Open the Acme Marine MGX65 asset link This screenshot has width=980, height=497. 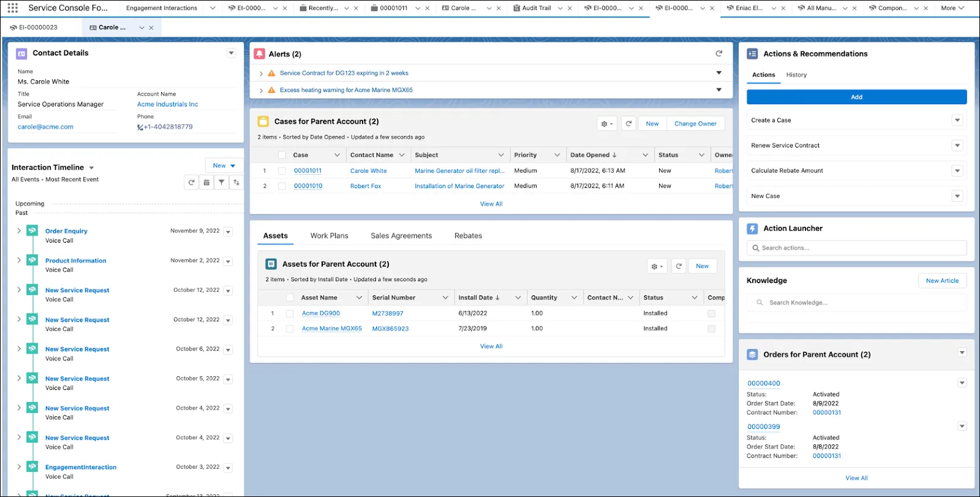pyautogui.click(x=331, y=328)
